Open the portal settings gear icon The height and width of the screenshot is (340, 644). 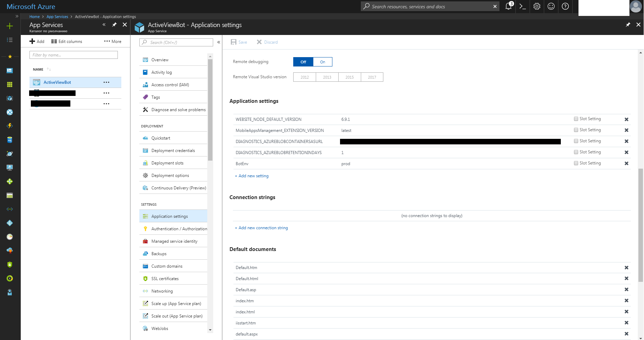[537, 6]
